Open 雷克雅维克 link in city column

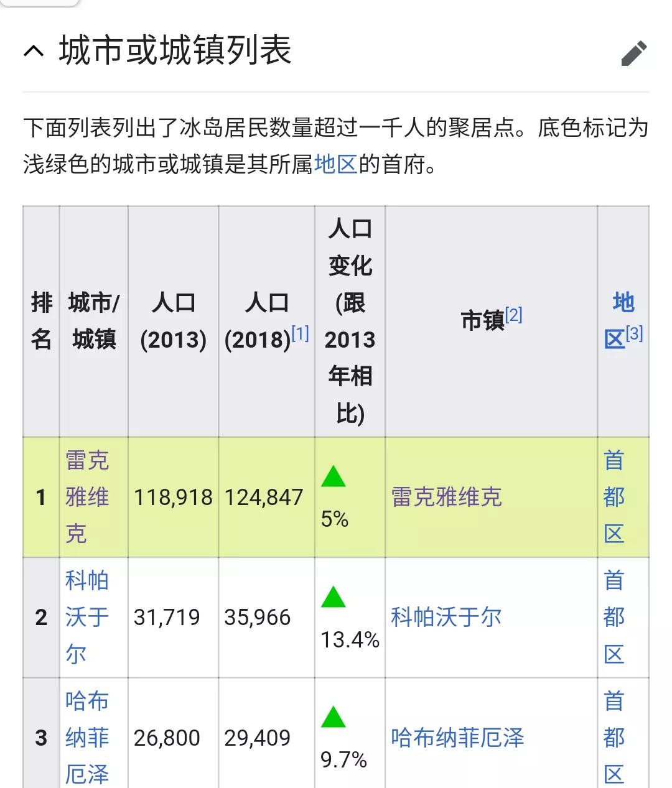pos(87,497)
